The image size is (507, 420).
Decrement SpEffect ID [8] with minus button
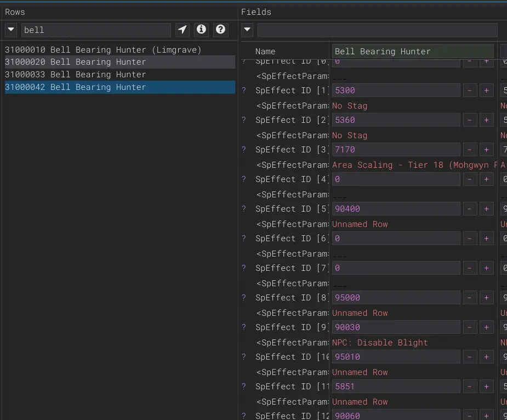[x=470, y=298]
